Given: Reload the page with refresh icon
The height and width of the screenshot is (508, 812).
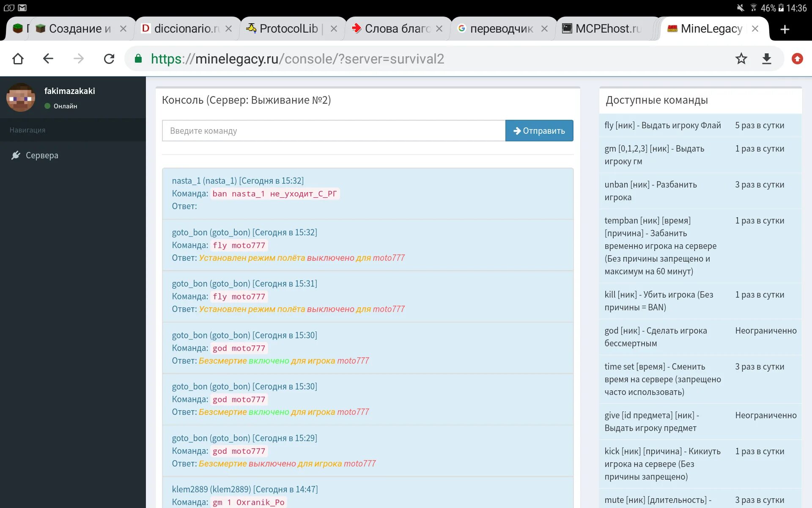Looking at the screenshot, I should click(109, 58).
